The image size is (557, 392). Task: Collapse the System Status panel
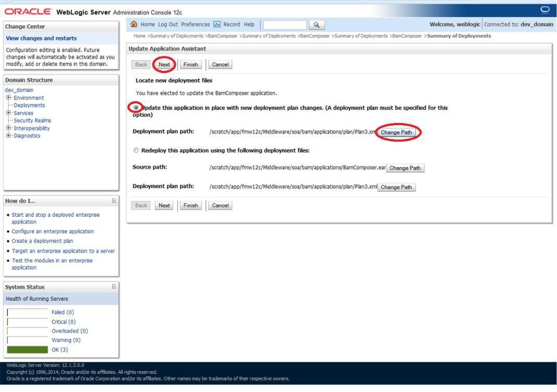(114, 286)
